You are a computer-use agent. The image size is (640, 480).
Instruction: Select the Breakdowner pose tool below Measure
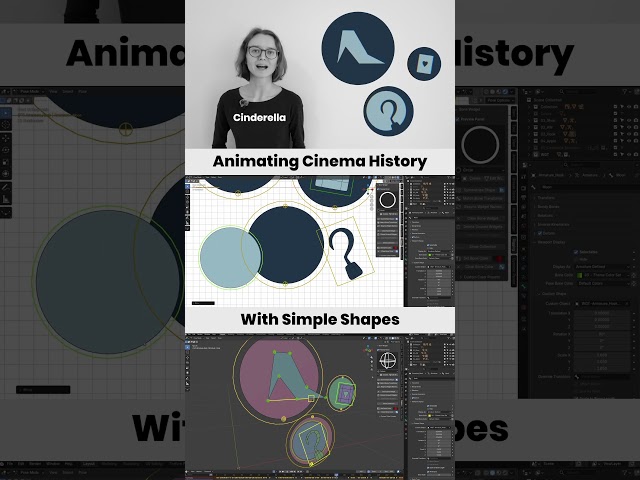(6, 213)
